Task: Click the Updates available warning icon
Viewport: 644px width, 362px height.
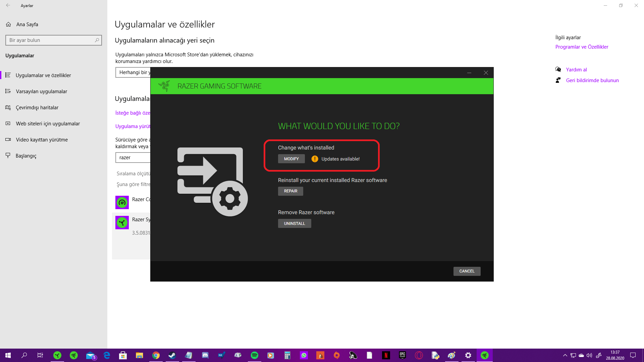Action: [x=315, y=159]
